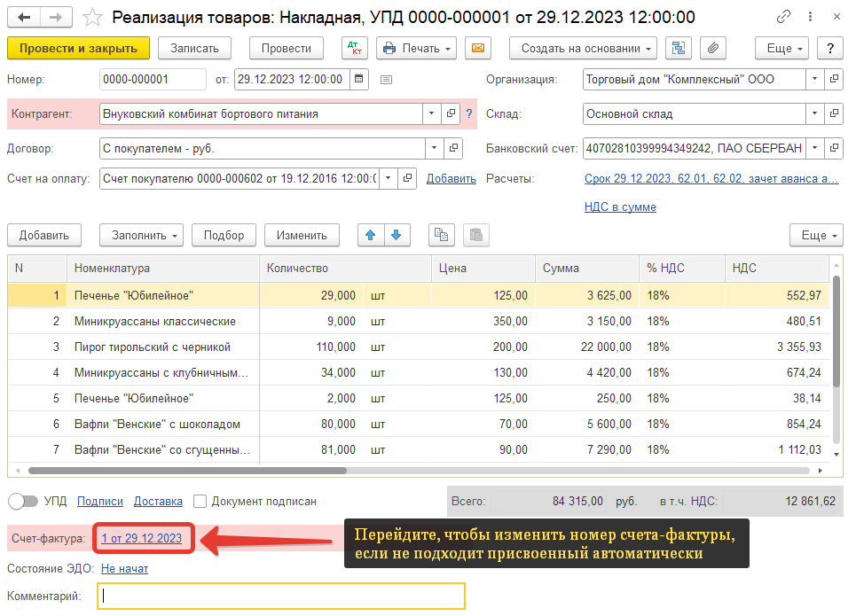856x616 pixels.
Task: Expand the Счет на оплату dropdown
Action: coord(389,178)
